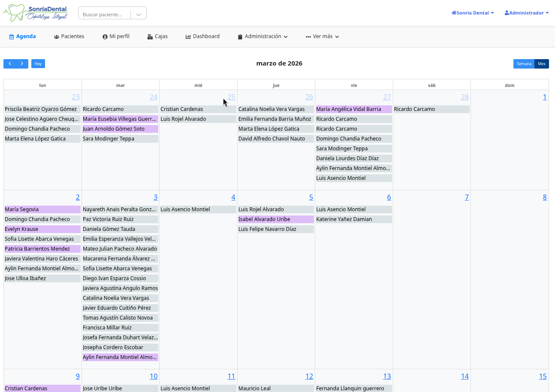Open Luis Rojel Alvarado appointment on day 25
Image resolution: width=555 pixels, height=392 pixels.
198,119
